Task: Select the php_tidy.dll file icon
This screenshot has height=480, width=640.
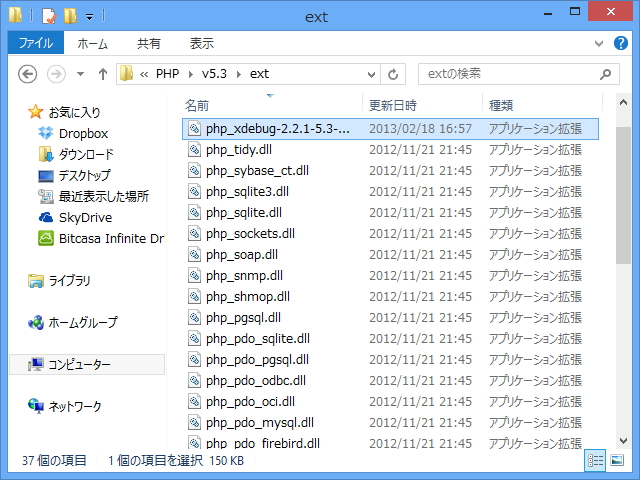Action: [x=194, y=150]
